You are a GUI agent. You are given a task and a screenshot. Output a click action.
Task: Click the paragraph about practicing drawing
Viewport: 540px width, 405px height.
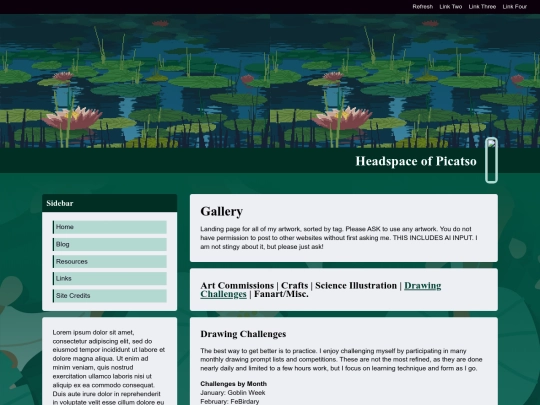click(341, 360)
